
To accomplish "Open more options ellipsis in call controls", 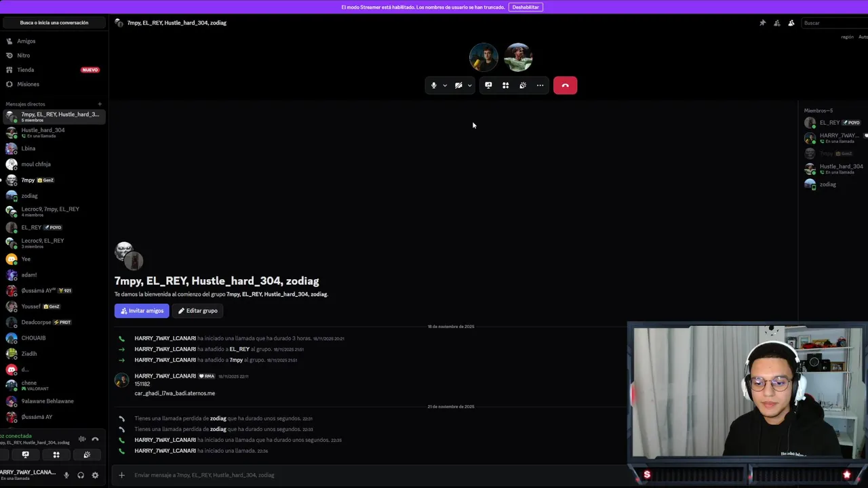I will click(540, 85).
